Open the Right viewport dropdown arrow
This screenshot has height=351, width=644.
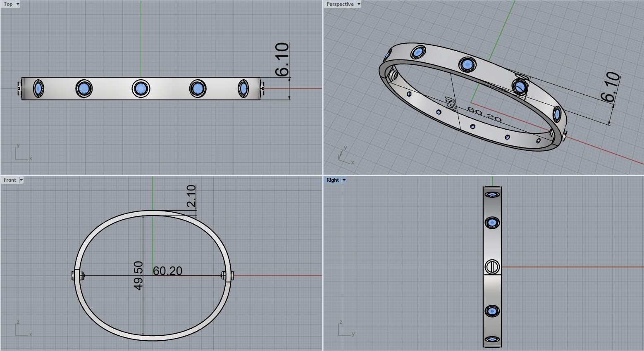[x=344, y=180]
